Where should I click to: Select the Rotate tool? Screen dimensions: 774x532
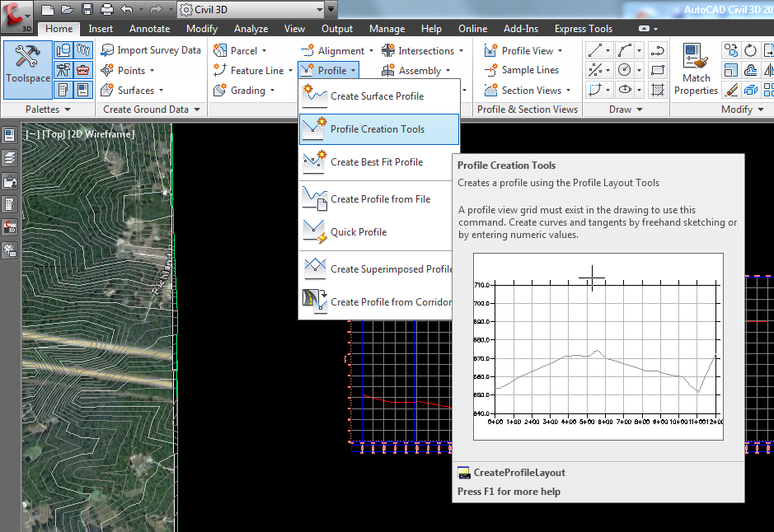coord(748,49)
